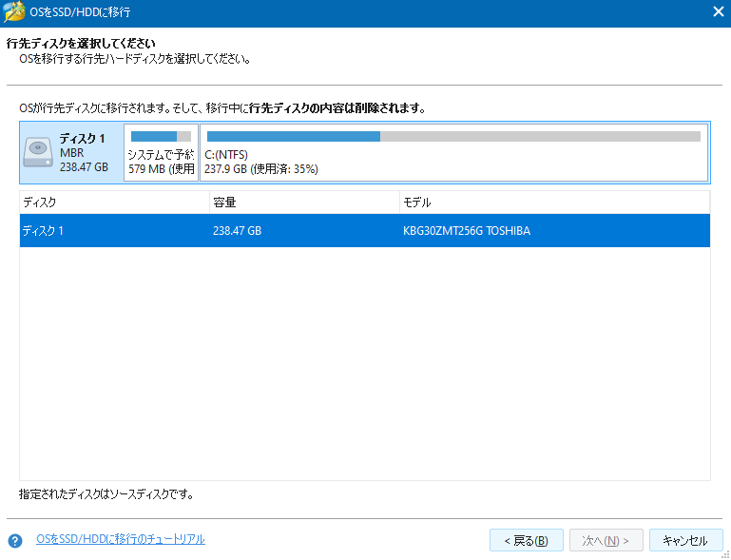Open the OSをSSD/HDDに移行のチュートリアル link

[120, 539]
